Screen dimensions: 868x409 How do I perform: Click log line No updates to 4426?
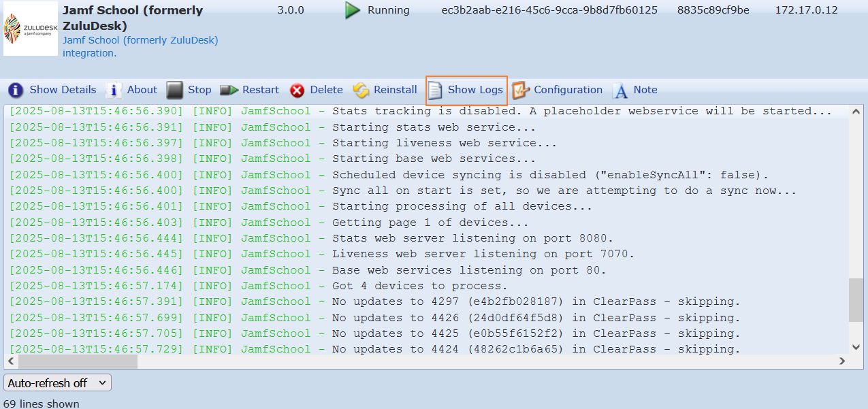pyautogui.click(x=374, y=318)
